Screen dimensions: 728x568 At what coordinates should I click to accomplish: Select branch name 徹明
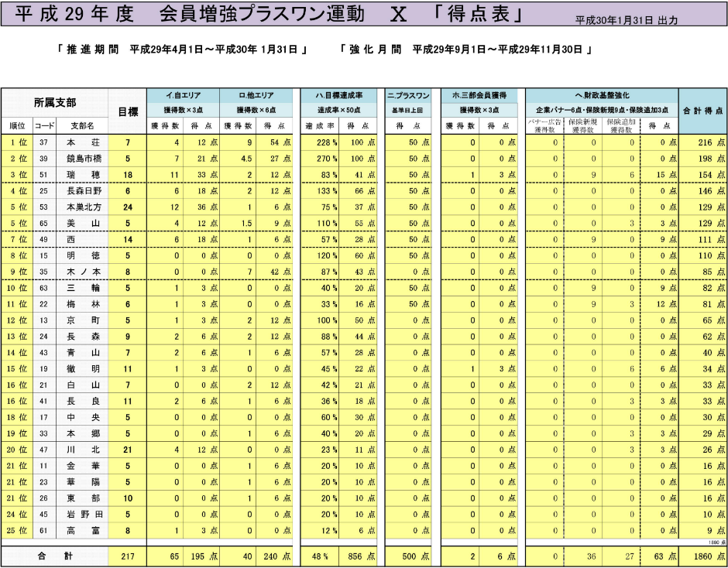click(83, 369)
